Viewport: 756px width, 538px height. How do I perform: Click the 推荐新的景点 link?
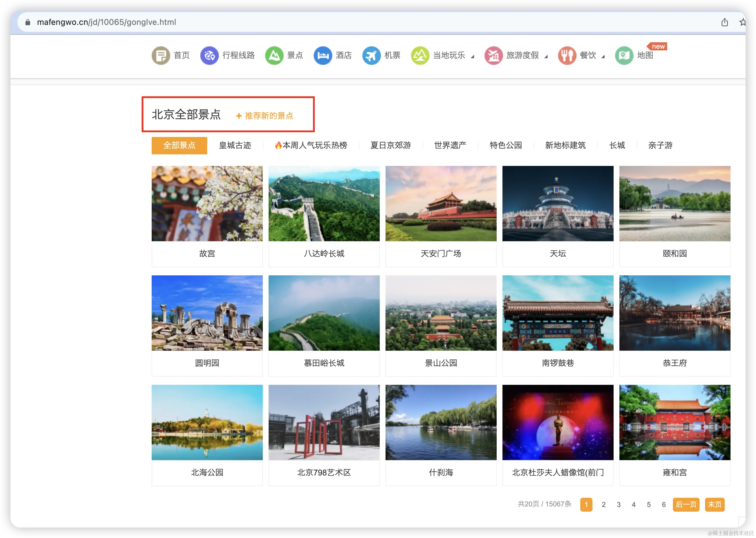click(265, 116)
